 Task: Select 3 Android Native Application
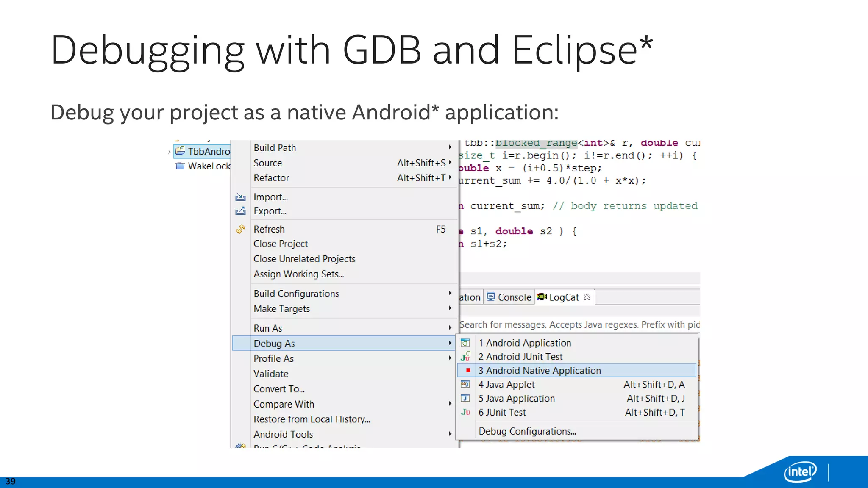click(x=577, y=370)
